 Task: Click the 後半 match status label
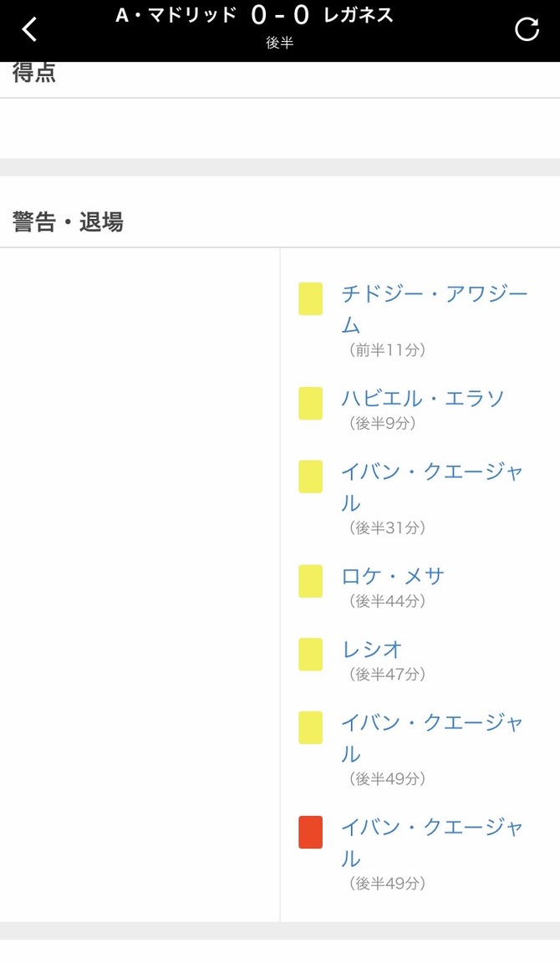(x=280, y=43)
